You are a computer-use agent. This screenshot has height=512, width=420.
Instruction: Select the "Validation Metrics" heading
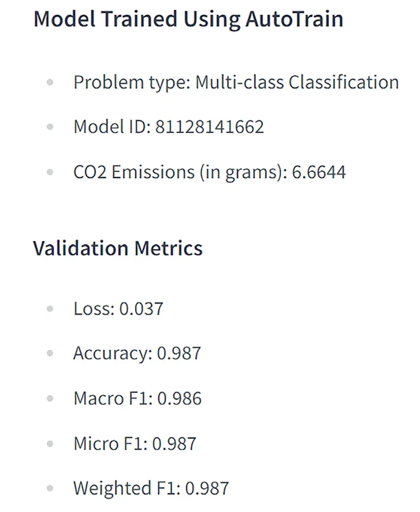pos(117,248)
